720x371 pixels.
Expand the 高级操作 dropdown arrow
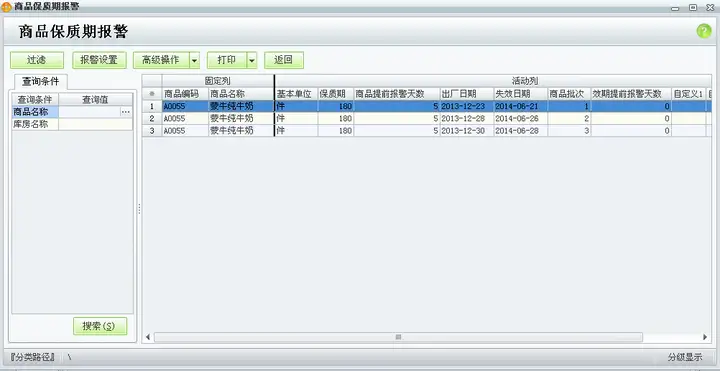coord(194,60)
